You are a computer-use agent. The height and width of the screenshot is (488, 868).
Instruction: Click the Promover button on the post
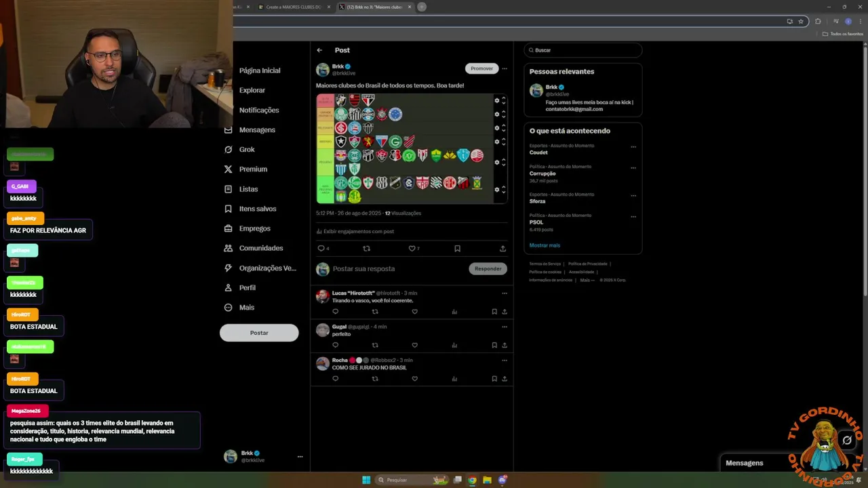481,68
